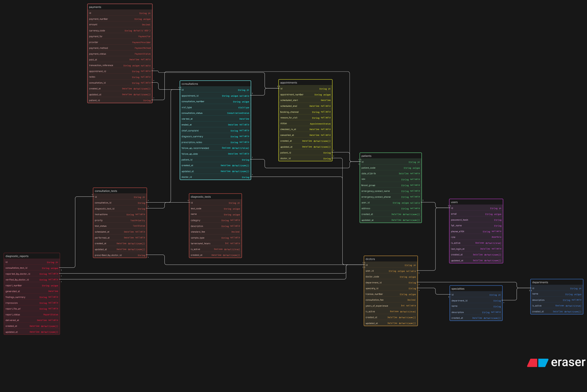Image resolution: width=587 pixels, height=392 pixels.
Task: Click the Eraser logo
Action: click(x=556, y=363)
